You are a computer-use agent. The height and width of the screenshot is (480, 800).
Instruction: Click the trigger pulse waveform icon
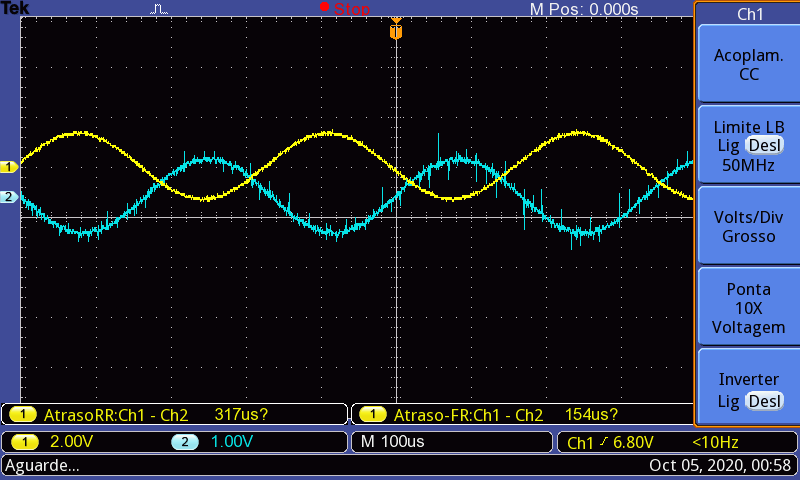(159, 9)
